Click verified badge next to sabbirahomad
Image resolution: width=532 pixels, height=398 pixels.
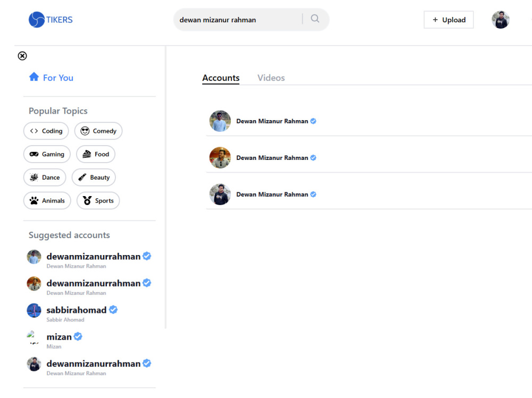pos(113,309)
